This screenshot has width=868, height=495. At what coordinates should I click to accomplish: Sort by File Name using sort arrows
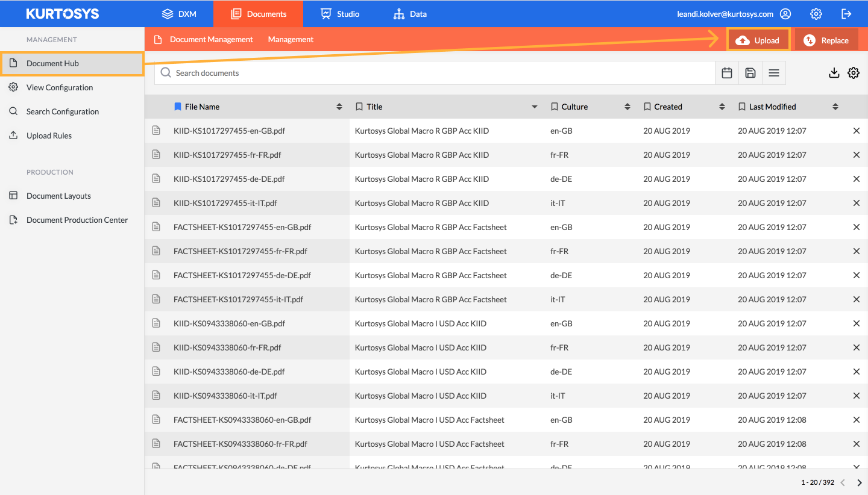click(x=339, y=107)
